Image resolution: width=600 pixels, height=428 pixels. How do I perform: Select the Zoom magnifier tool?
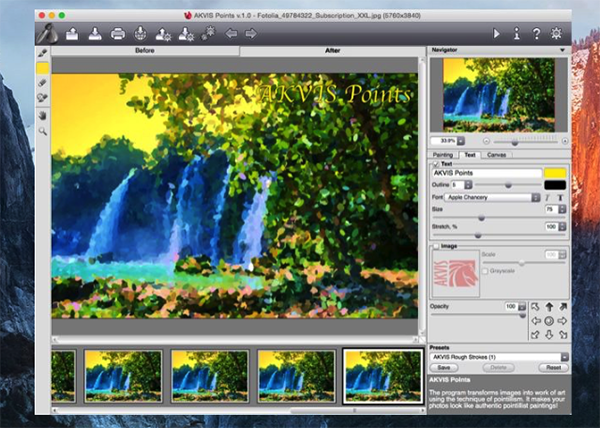pos(42,131)
